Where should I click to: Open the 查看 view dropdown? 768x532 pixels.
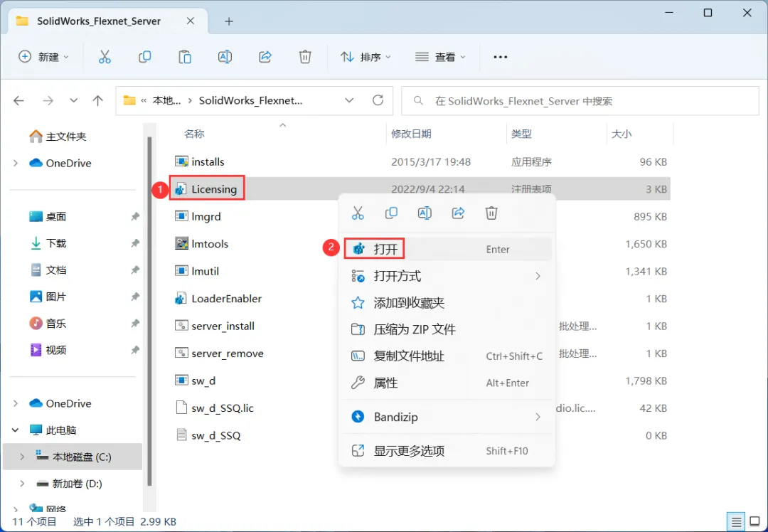click(440, 57)
